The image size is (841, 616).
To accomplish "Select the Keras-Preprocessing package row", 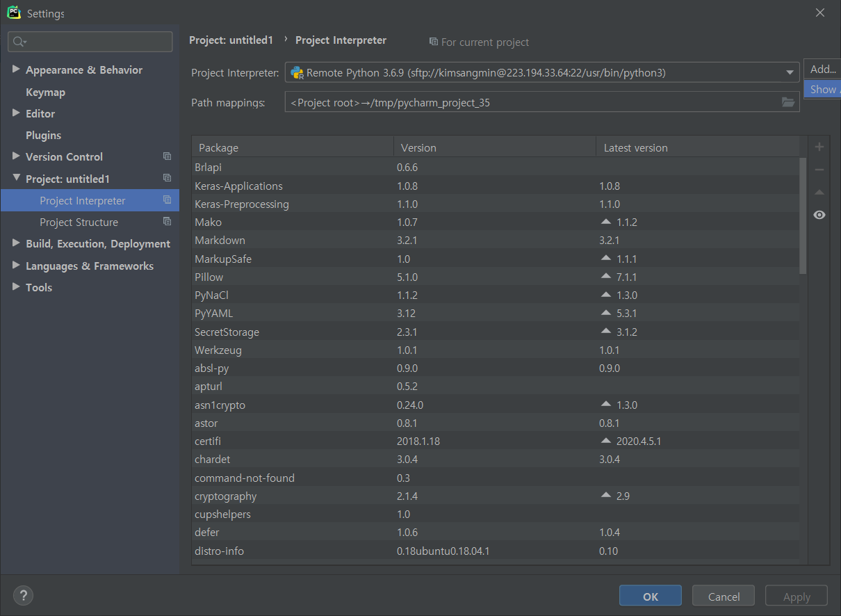I will [496, 204].
